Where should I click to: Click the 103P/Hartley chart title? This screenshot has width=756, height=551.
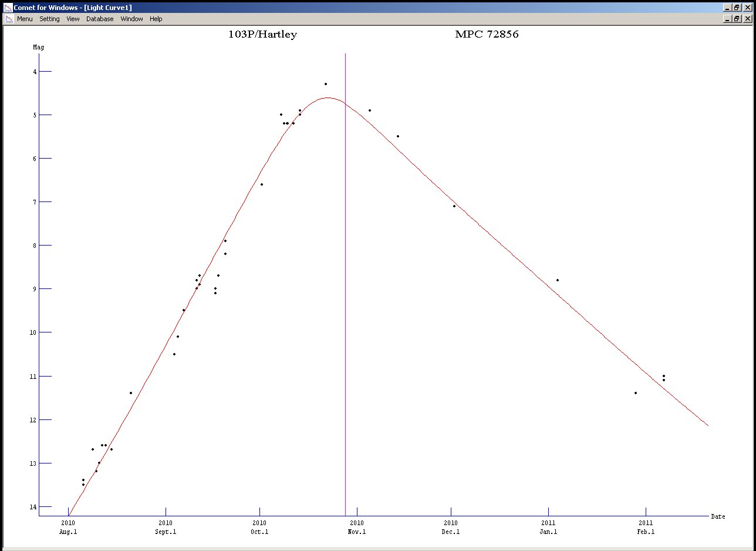tap(262, 35)
